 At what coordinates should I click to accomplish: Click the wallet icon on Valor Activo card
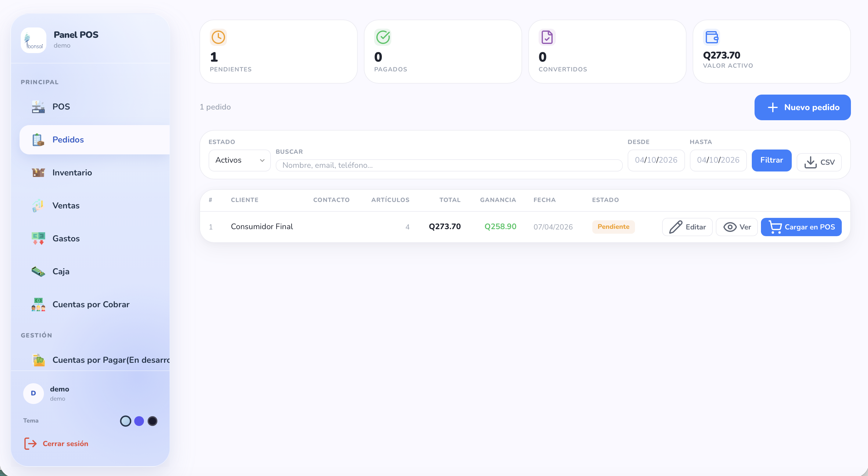tap(711, 37)
